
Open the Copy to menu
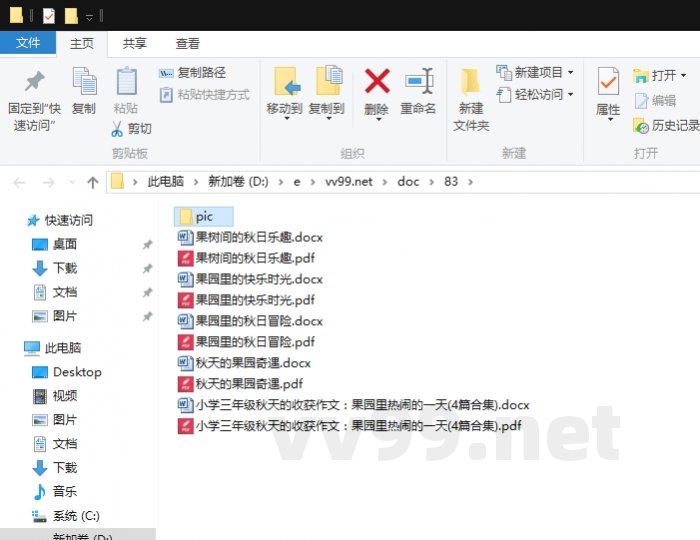326,93
